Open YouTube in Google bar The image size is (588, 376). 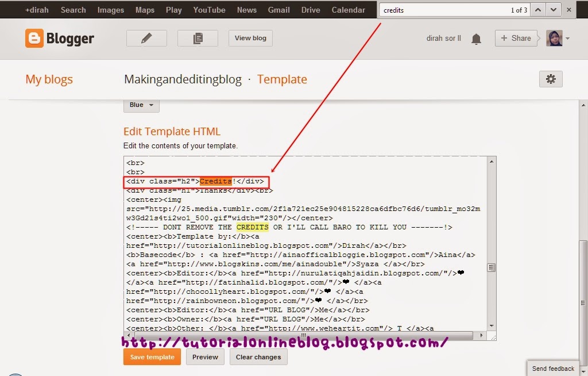tap(209, 10)
